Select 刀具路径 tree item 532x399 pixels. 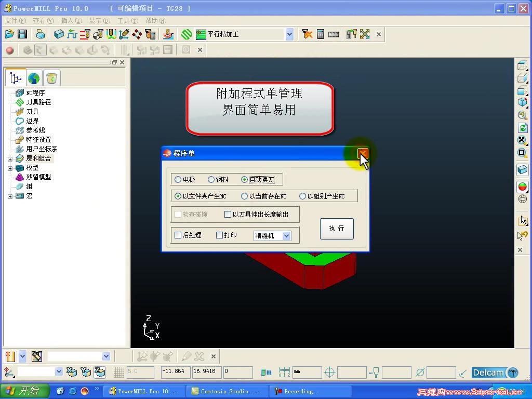pos(38,102)
